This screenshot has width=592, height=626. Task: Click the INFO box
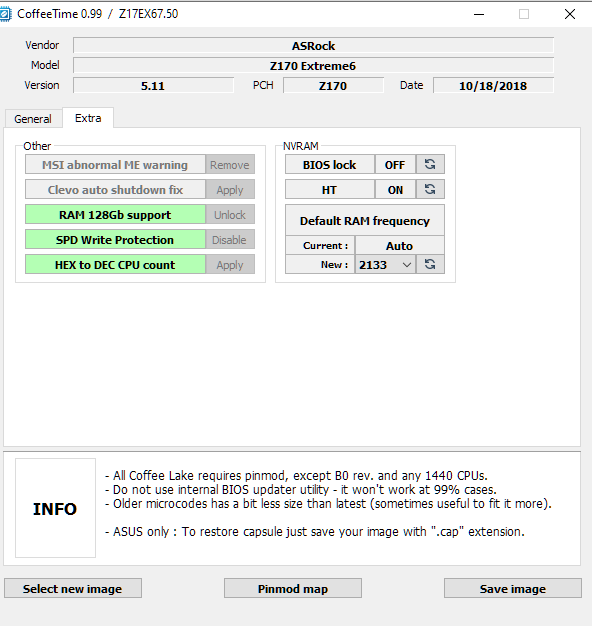[x=55, y=508]
